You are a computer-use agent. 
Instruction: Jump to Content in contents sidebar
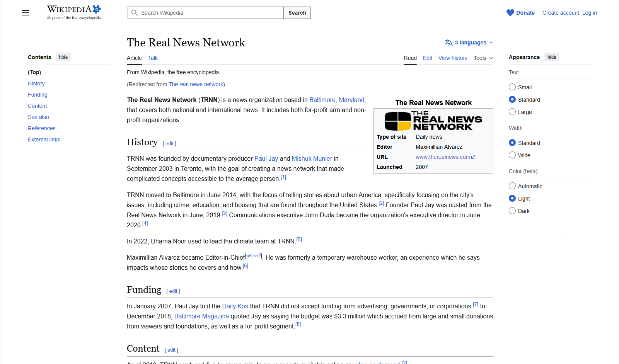point(37,106)
